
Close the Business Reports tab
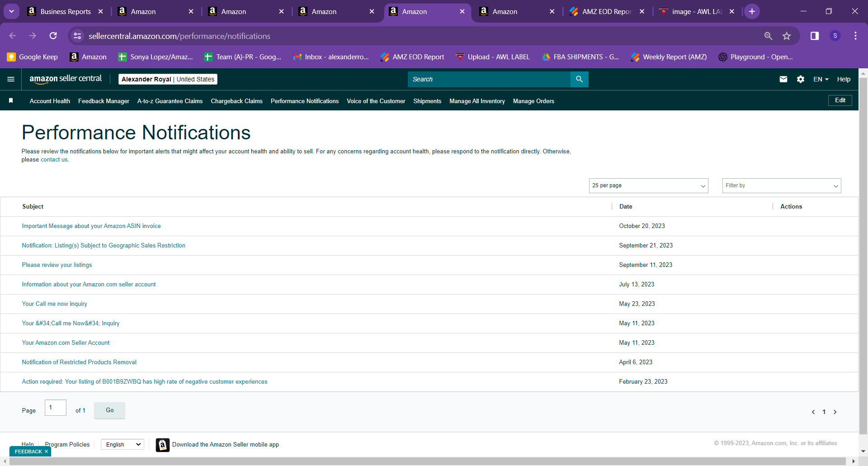(x=100, y=11)
